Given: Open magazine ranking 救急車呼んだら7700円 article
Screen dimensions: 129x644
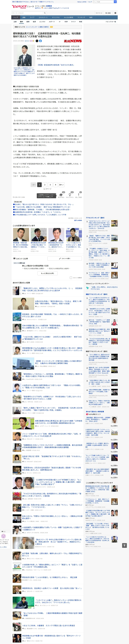Looking at the screenshot, I should tap(99, 311).
